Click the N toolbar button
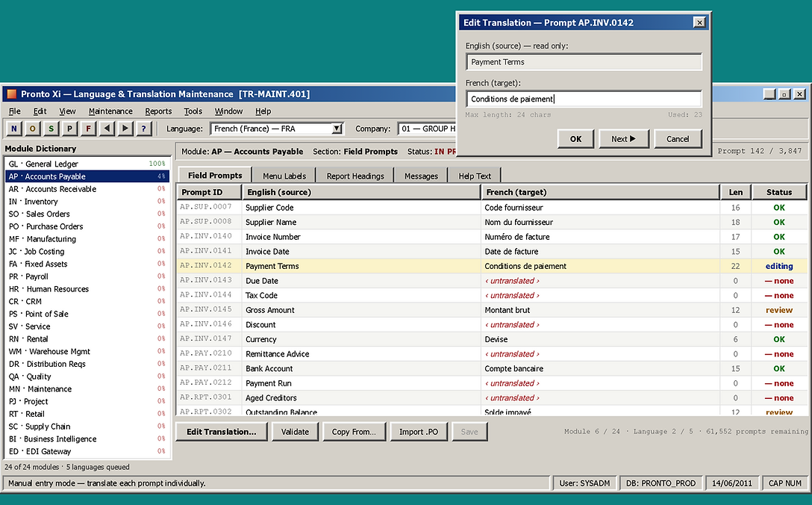Viewport: 812px width, 505px height. pyautogui.click(x=14, y=128)
